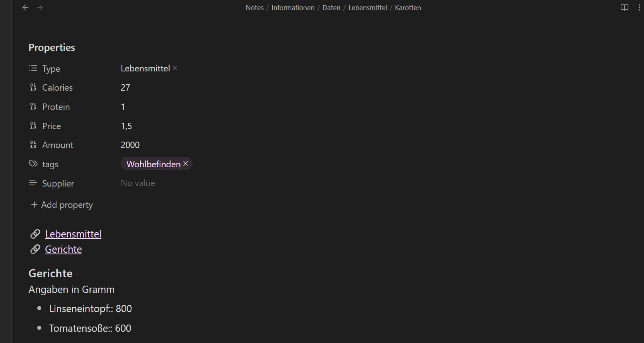The height and width of the screenshot is (343, 644).
Task: Navigate back with the left arrow
Action: 25,8
